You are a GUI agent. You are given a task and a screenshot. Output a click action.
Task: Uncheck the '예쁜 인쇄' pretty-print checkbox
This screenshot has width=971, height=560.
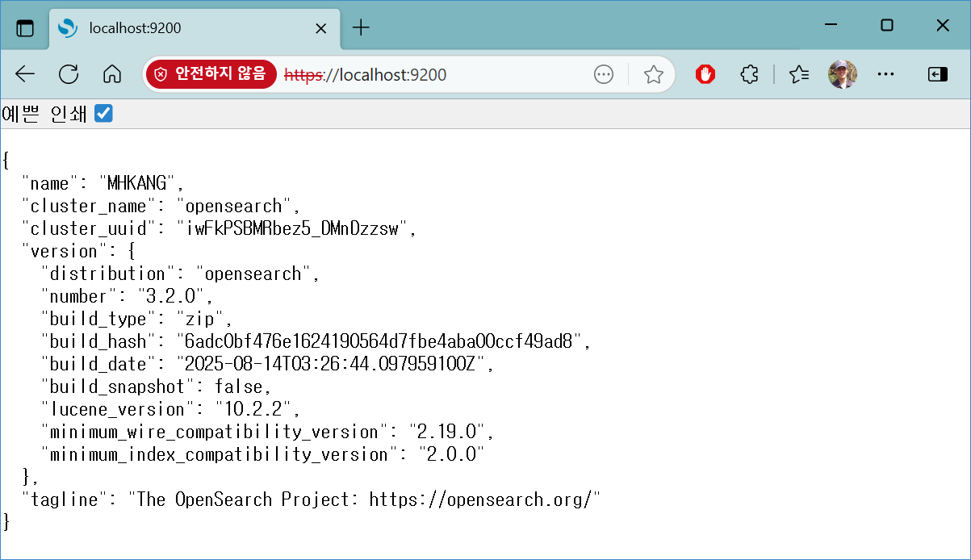pos(103,114)
